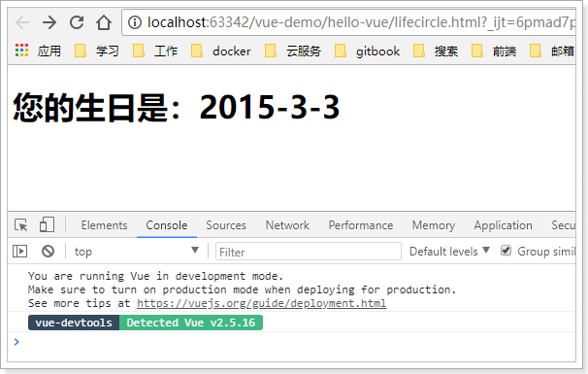
Task: Click the 'running Vue in development mode' line
Action: (x=155, y=276)
